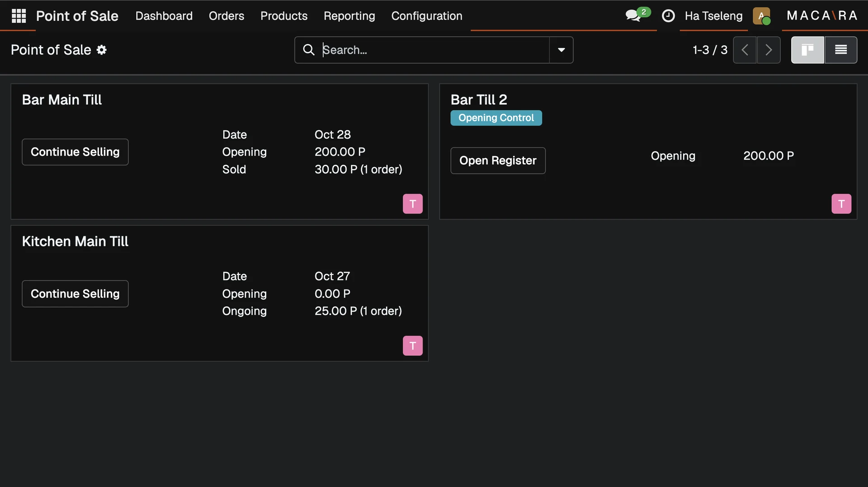
Task: Click the 1-3 / 3 pager counter
Action: click(x=710, y=50)
